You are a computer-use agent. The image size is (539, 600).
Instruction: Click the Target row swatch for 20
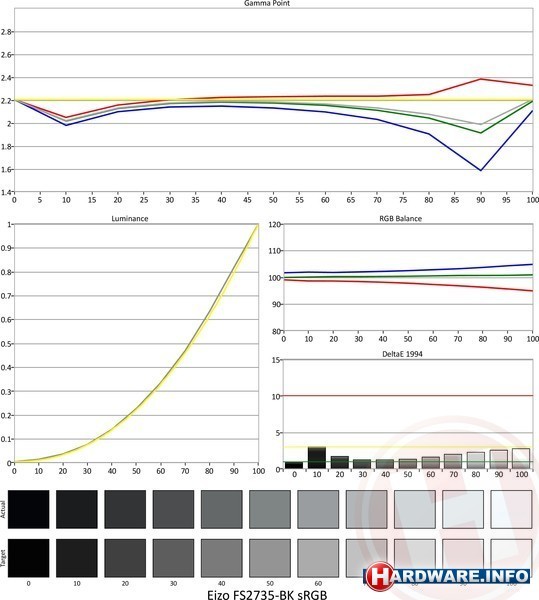point(125,558)
